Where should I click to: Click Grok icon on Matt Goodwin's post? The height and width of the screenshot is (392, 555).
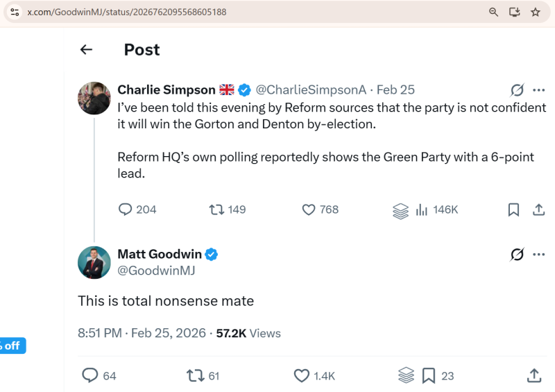click(517, 255)
